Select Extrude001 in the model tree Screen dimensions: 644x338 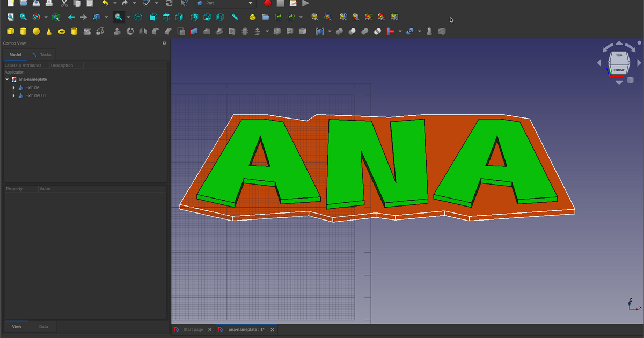(35, 95)
